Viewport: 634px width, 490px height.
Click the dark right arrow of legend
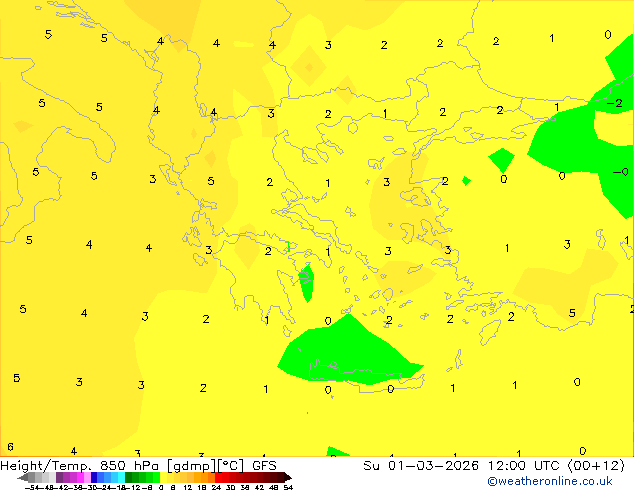point(287,478)
